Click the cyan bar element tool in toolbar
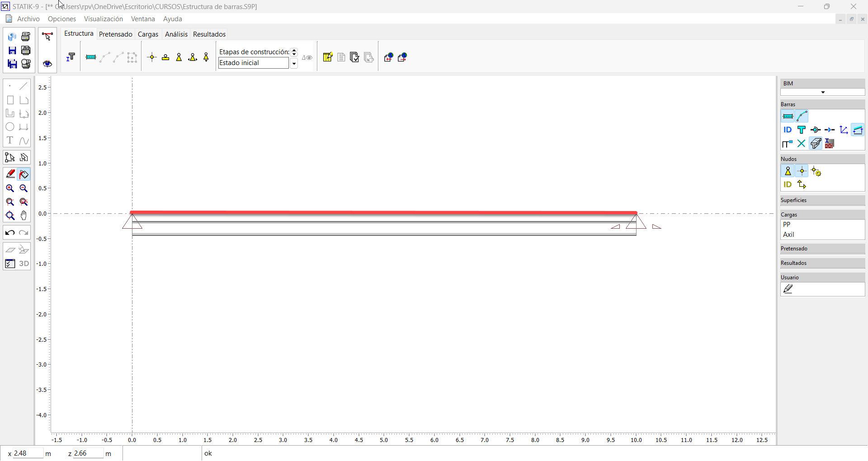 91,57
